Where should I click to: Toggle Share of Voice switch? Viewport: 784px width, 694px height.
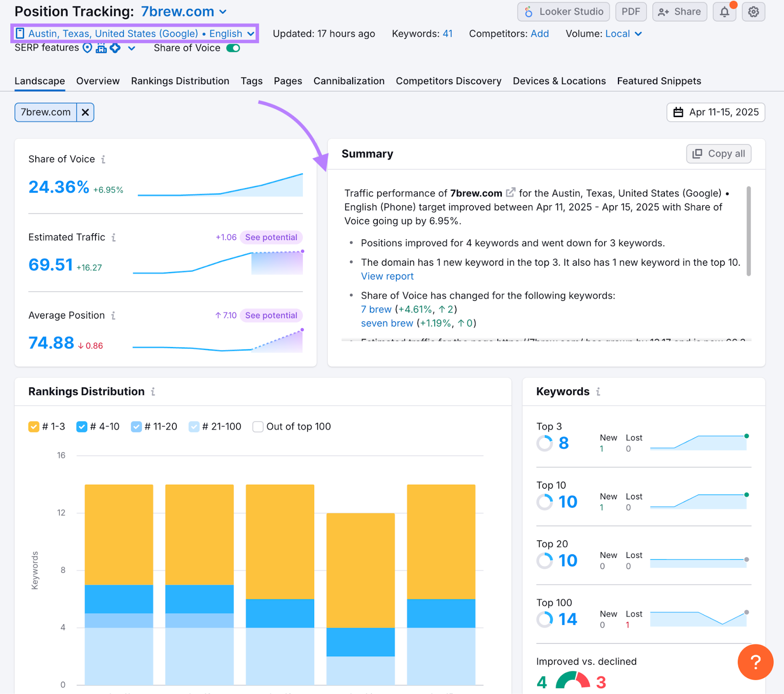tap(233, 48)
